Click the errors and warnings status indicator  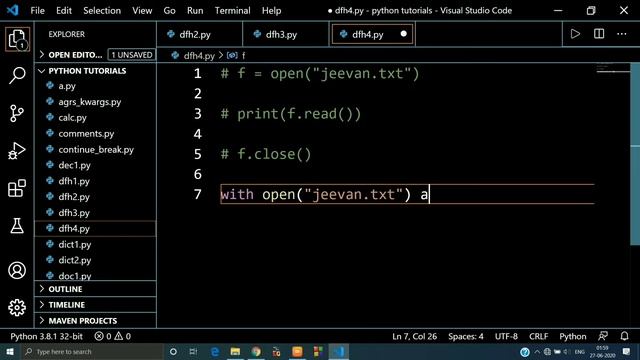113,336
